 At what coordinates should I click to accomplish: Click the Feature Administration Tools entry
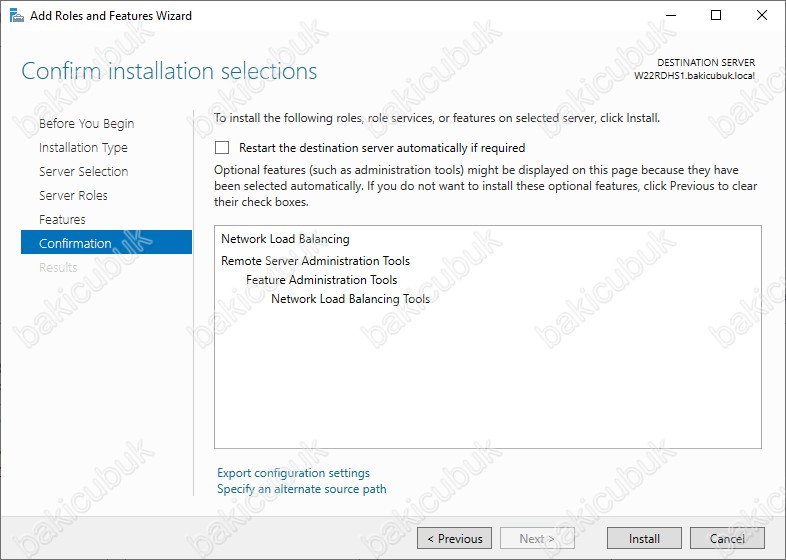(321, 280)
